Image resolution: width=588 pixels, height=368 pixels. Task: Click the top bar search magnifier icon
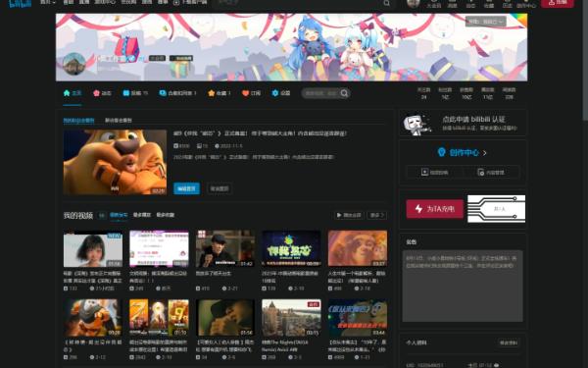coord(387,3)
